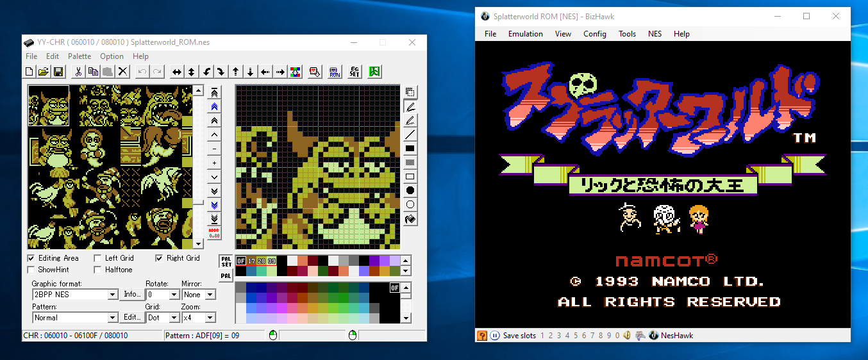Open the Rotate dropdown
The image size is (868, 360).
point(174,295)
